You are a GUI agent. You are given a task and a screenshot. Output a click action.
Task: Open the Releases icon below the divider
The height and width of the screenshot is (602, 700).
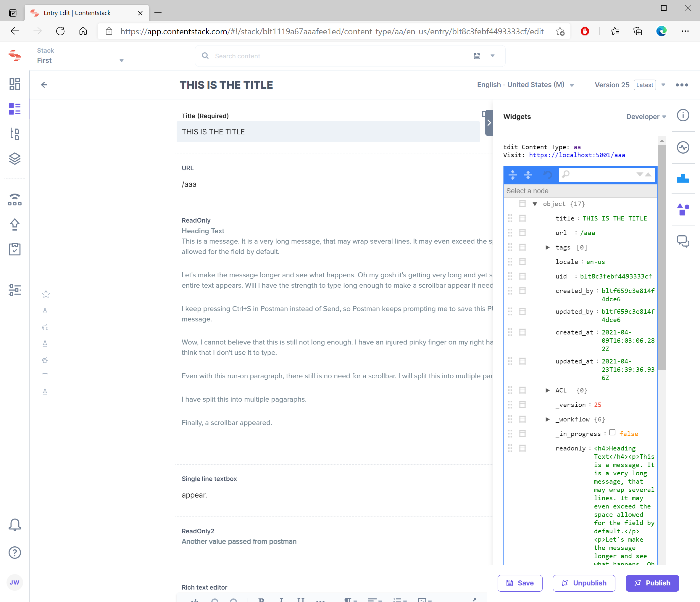[x=15, y=199]
